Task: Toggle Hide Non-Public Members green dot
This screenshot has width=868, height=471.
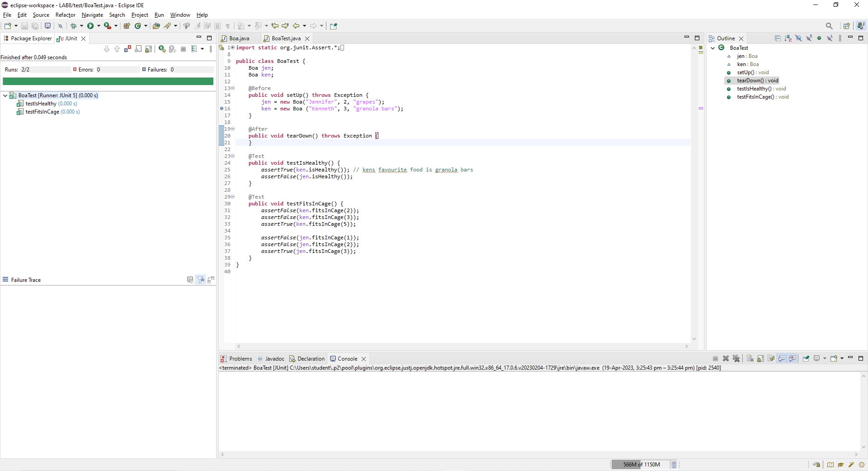Action: click(x=819, y=38)
